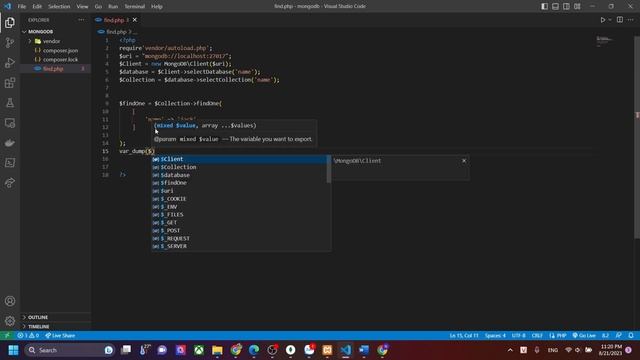Open the Run menu
This screenshot has width=640, height=360.
coord(113,7)
